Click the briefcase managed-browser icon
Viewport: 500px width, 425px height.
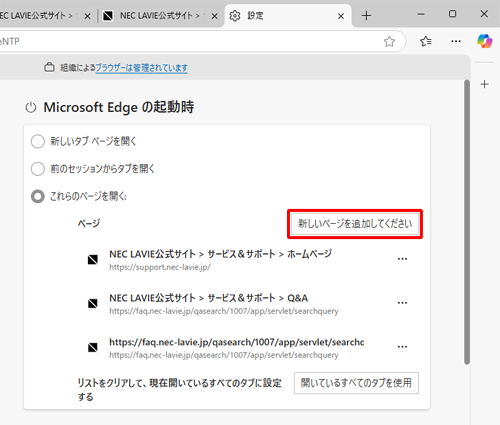pyautogui.click(x=49, y=67)
